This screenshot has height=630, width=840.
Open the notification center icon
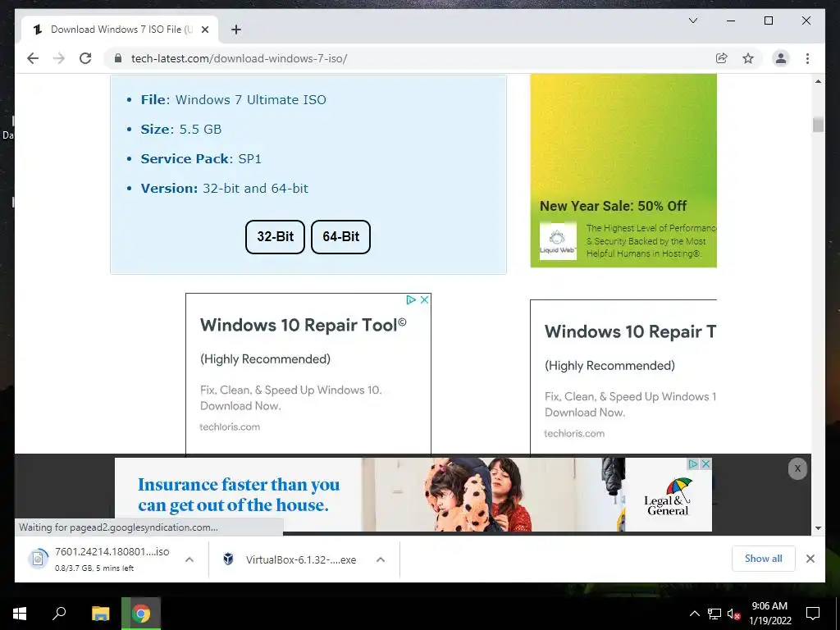[813, 614]
